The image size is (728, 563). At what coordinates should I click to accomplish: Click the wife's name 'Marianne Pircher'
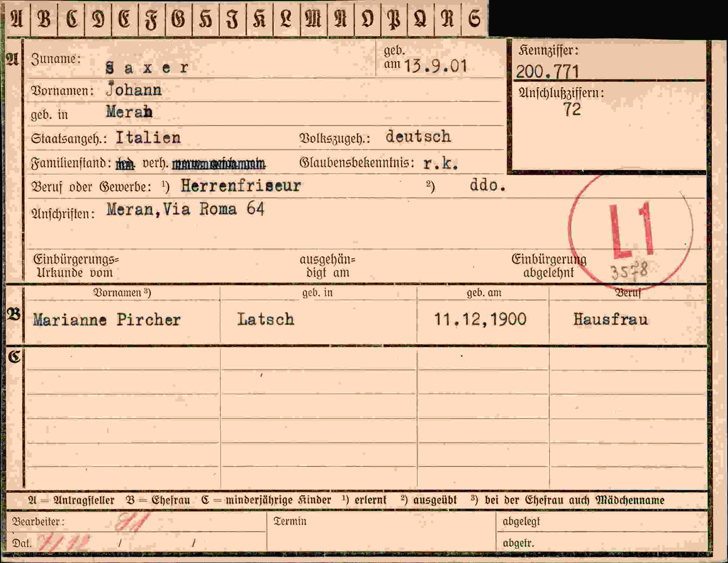pyautogui.click(x=107, y=320)
